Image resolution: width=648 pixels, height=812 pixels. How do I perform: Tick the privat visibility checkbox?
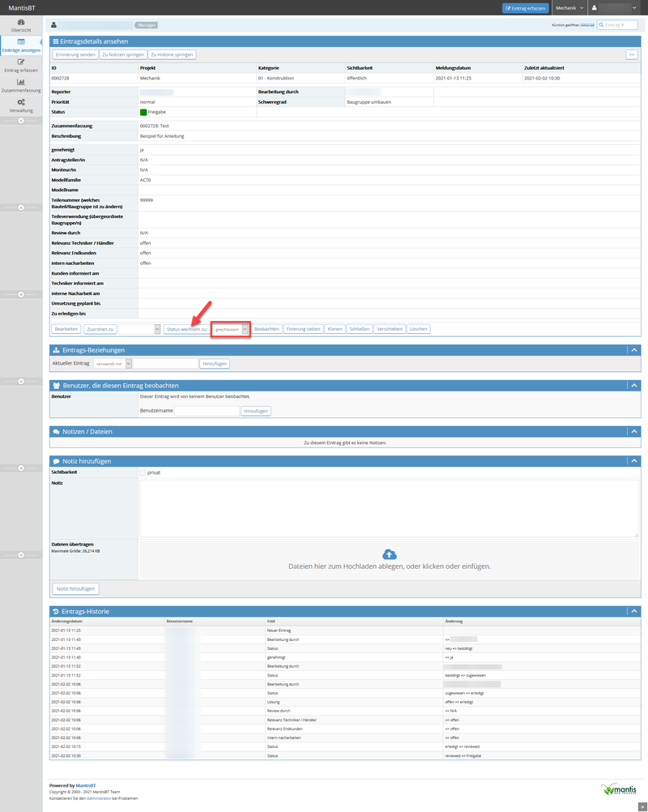(143, 472)
